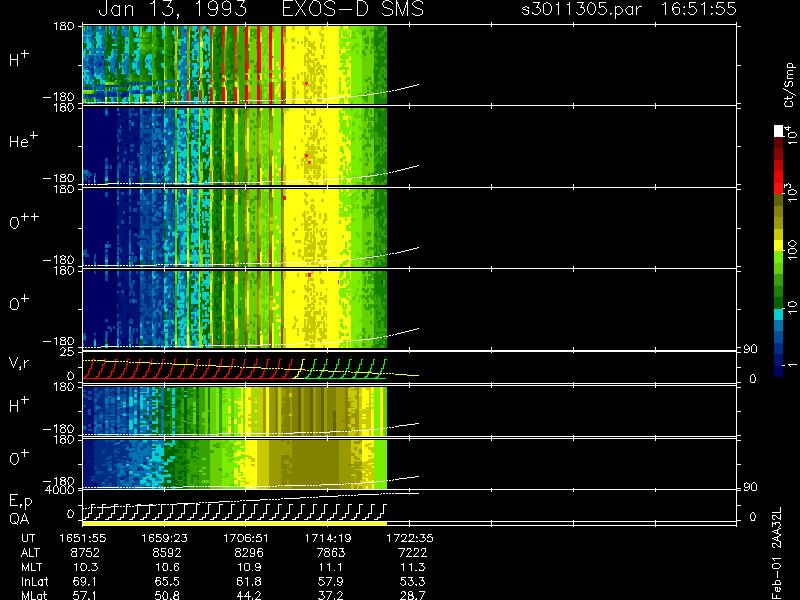
Task: Click the file name 's3011305.par'
Action: point(581,9)
